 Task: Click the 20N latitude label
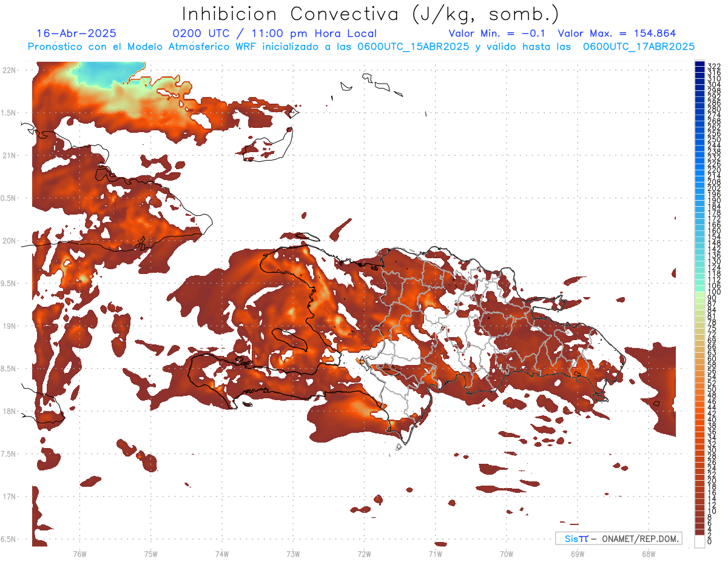point(10,241)
